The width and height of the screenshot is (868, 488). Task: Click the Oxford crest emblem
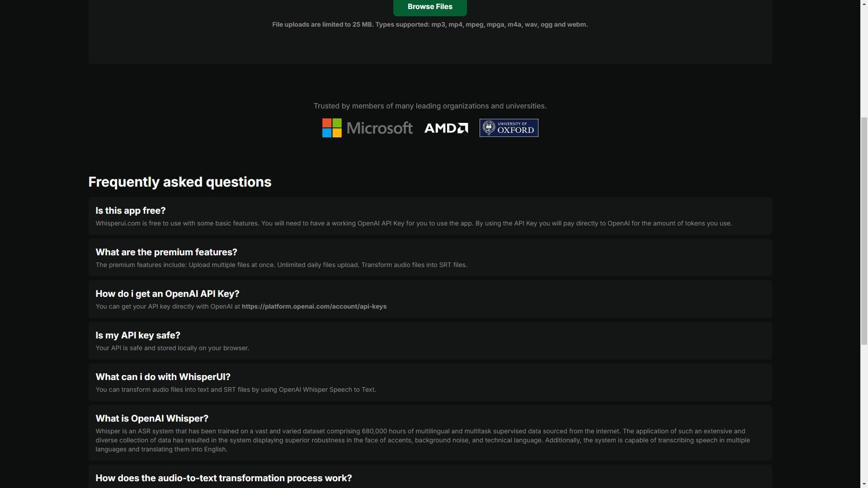coord(489,128)
